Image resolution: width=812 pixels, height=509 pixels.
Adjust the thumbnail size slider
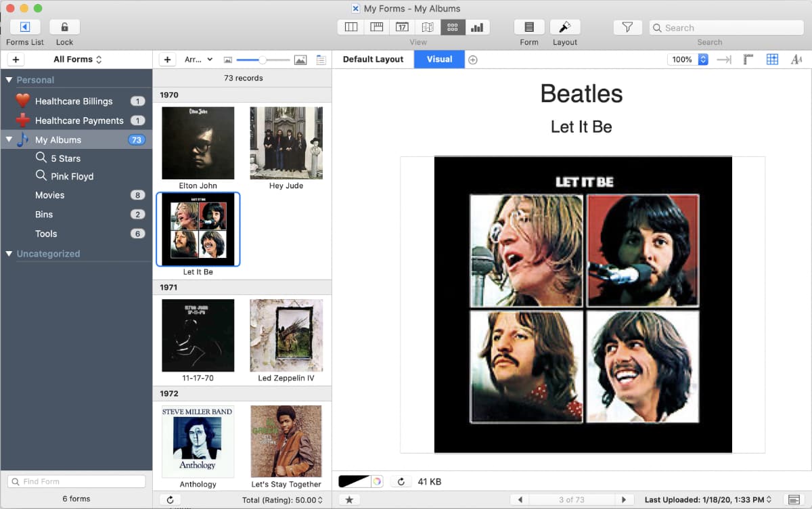point(262,60)
